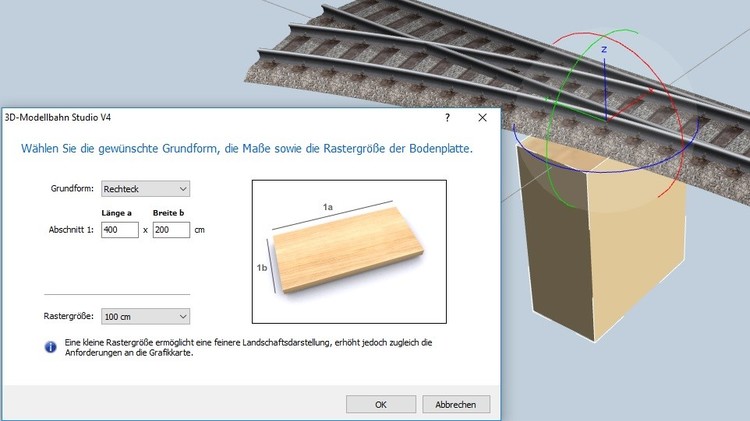Click the 'Abschnitt 1:' label
Image resolution: width=750 pixels, height=421 pixels.
pos(71,230)
